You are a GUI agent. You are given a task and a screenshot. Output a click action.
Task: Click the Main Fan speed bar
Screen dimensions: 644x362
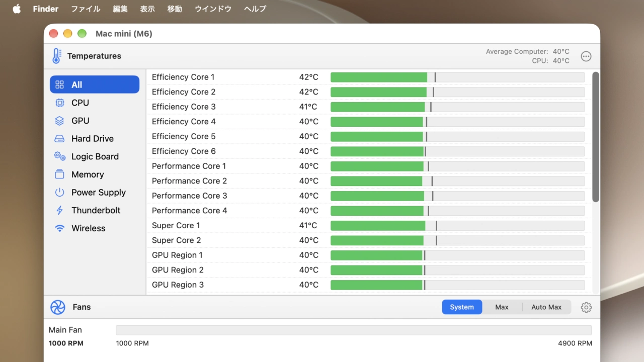coord(354,330)
